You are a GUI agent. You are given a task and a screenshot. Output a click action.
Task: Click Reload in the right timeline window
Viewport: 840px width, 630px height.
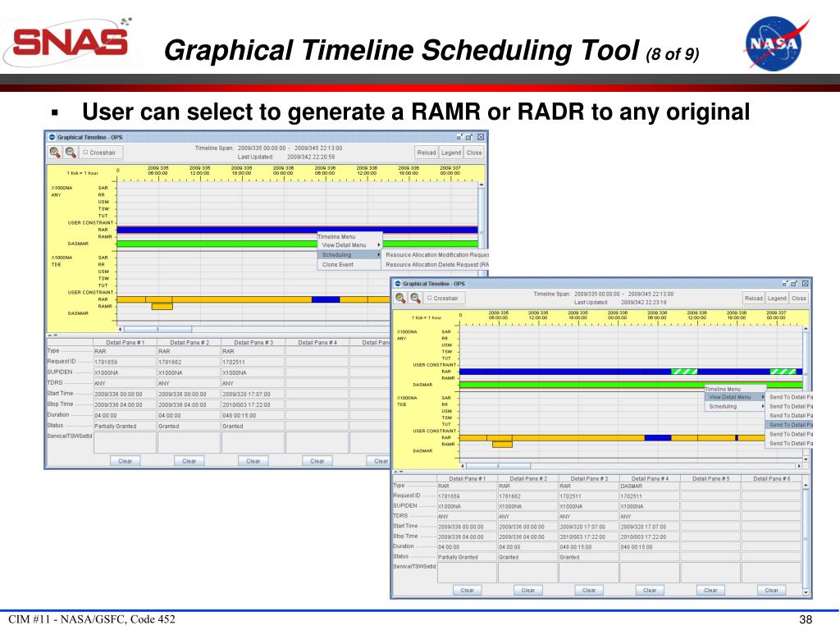tap(753, 299)
